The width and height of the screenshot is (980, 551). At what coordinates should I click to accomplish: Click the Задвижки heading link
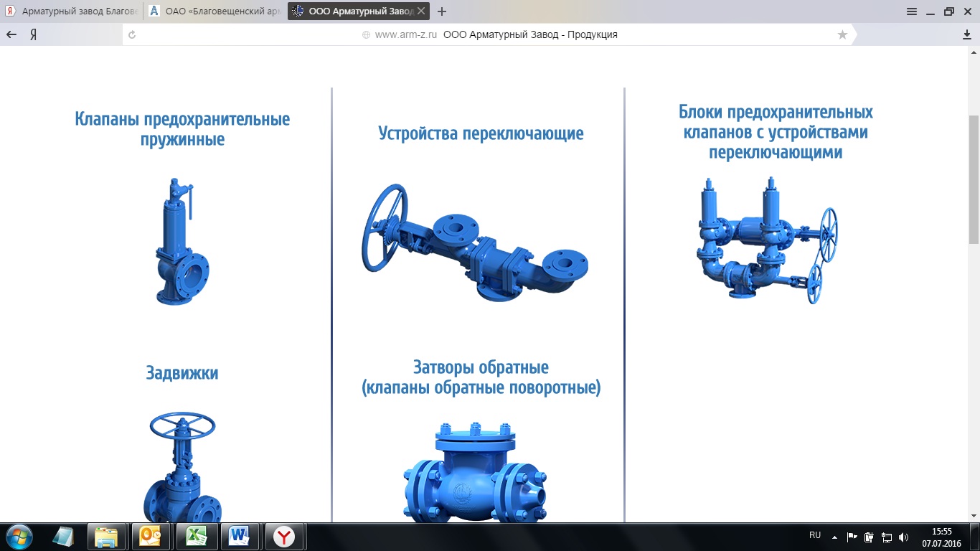point(182,373)
